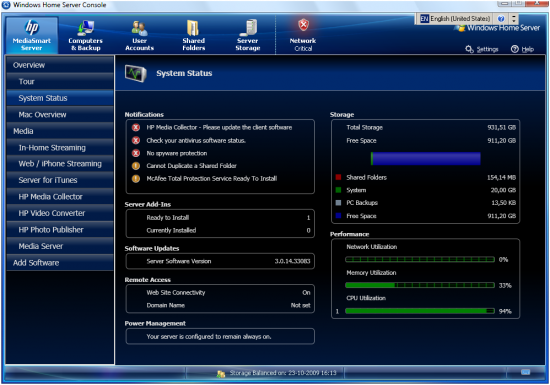Click the System Status monitor icon
The image size is (550, 385).
(136, 73)
